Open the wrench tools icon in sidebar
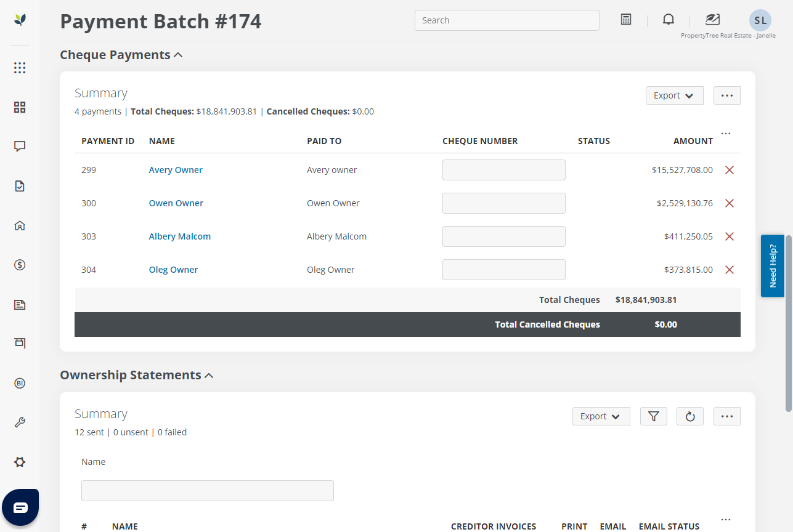This screenshot has height=532, width=793. pyautogui.click(x=20, y=422)
